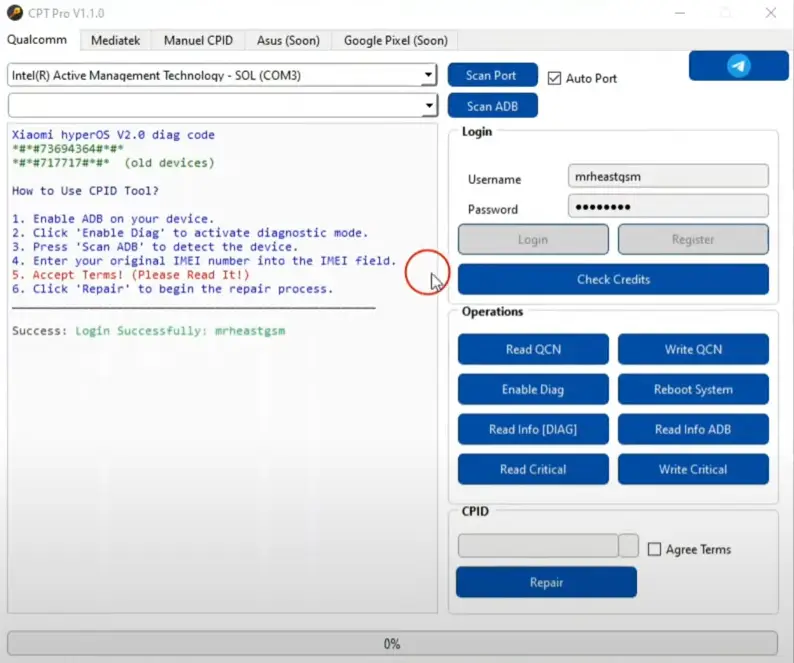
Task: Open the Mediatek tab
Action: [x=115, y=41]
